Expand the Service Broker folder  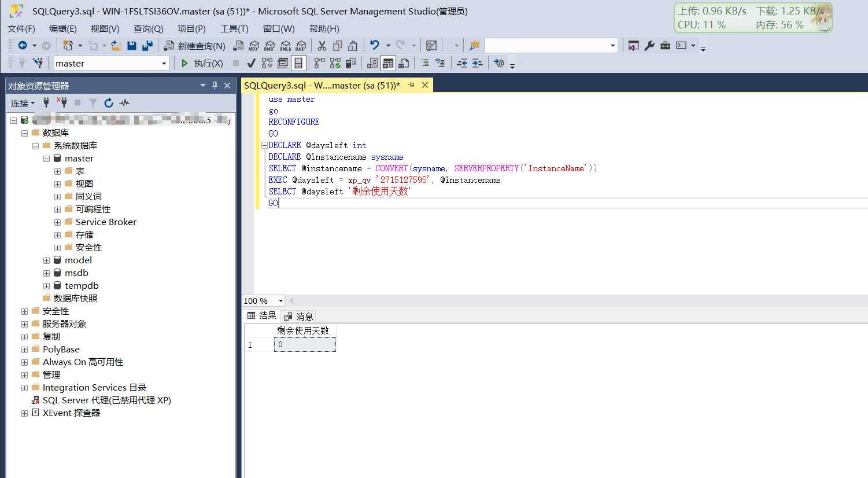(57, 222)
